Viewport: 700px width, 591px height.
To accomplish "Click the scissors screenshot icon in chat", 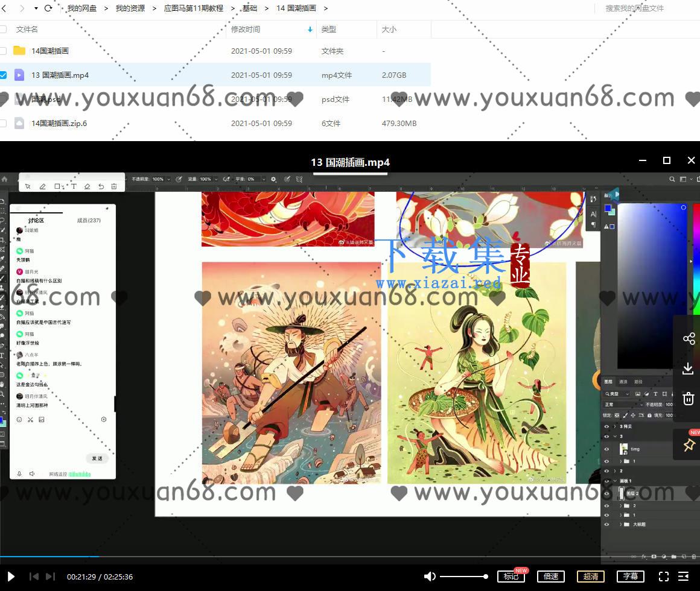I will [30, 419].
